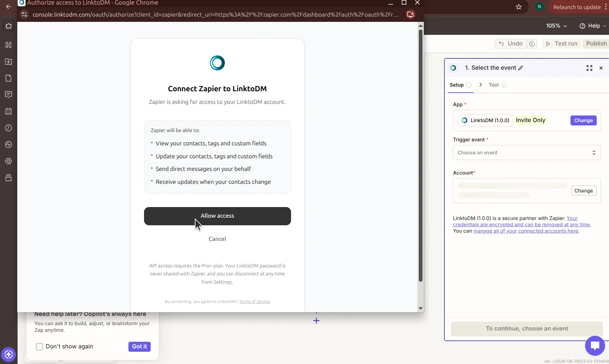Click the Connect Zapier to LinktoDM heading
This screenshot has width=609, height=364.
[217, 89]
